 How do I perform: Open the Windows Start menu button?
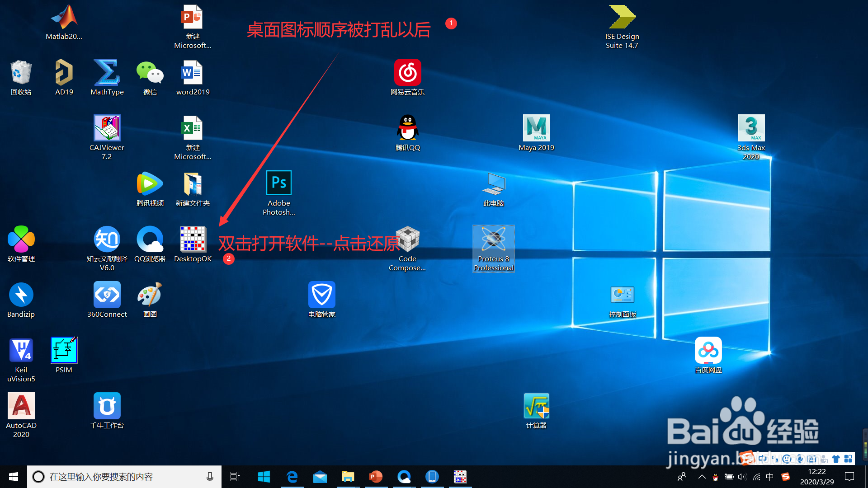click(14, 477)
